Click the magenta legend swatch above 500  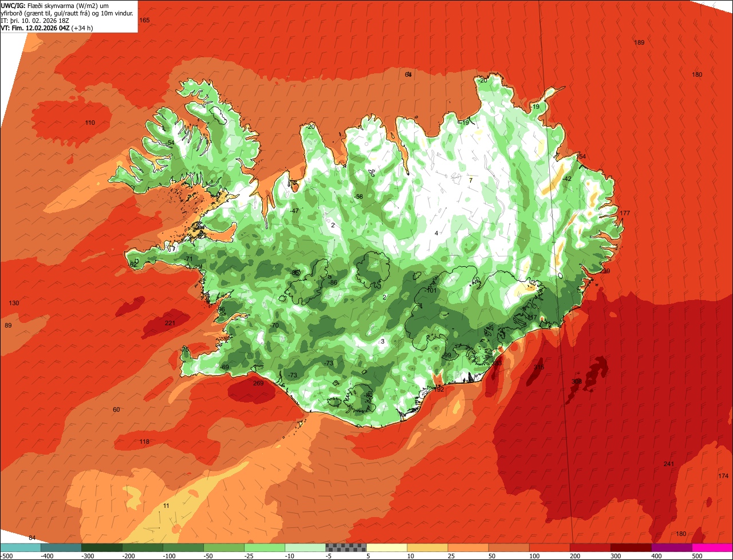tap(712, 547)
